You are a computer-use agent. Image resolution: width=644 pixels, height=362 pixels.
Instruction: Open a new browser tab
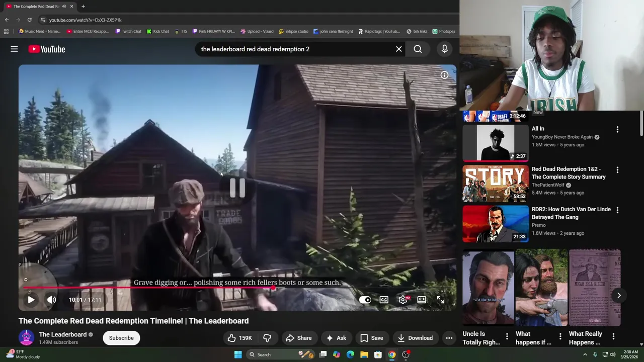(x=83, y=6)
